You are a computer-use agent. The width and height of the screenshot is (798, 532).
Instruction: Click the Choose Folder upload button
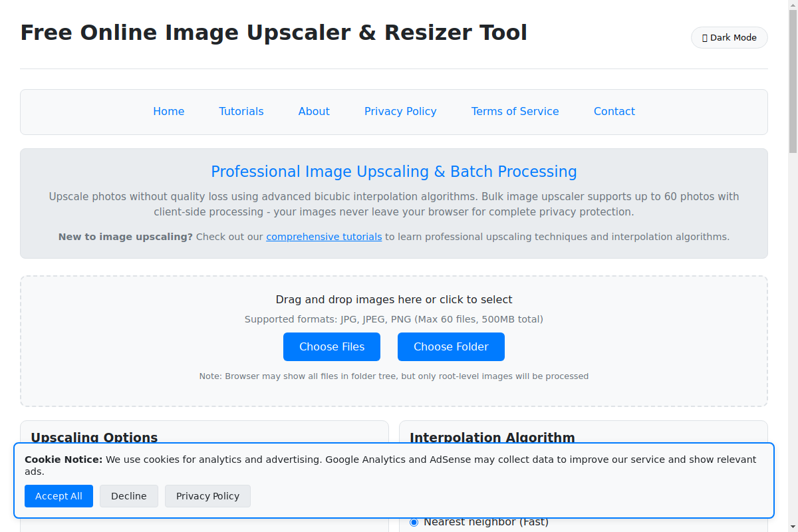pos(451,346)
